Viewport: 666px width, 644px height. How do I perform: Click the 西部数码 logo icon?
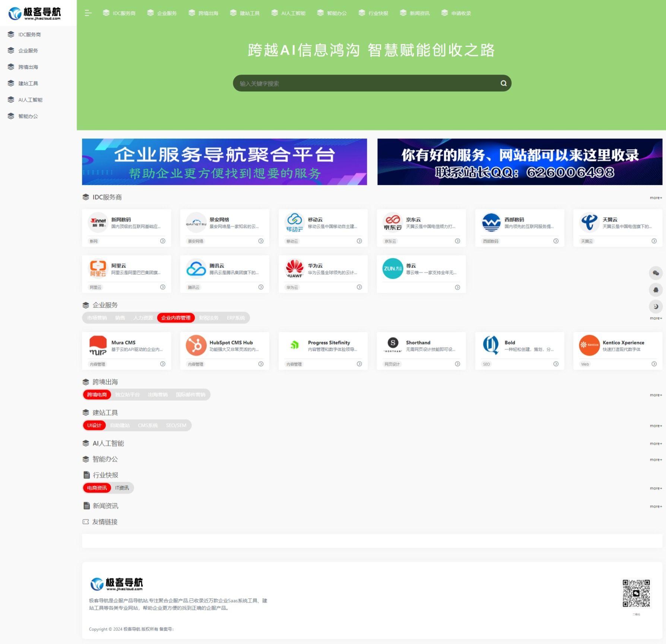pyautogui.click(x=491, y=222)
